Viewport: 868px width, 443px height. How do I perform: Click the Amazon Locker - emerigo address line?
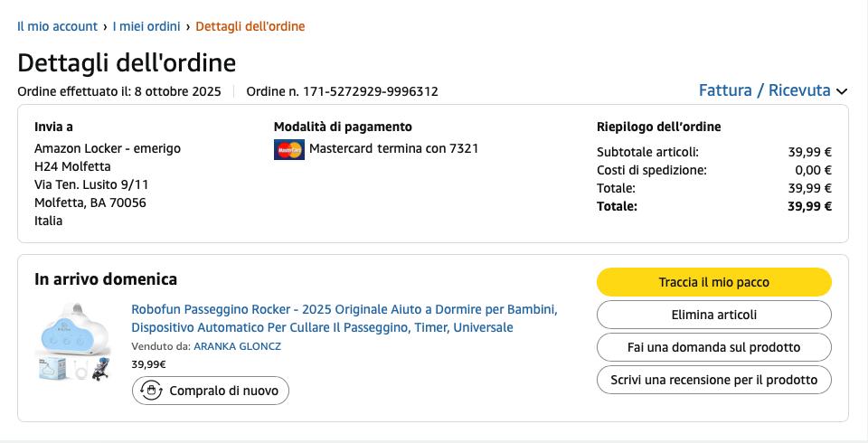(108, 148)
